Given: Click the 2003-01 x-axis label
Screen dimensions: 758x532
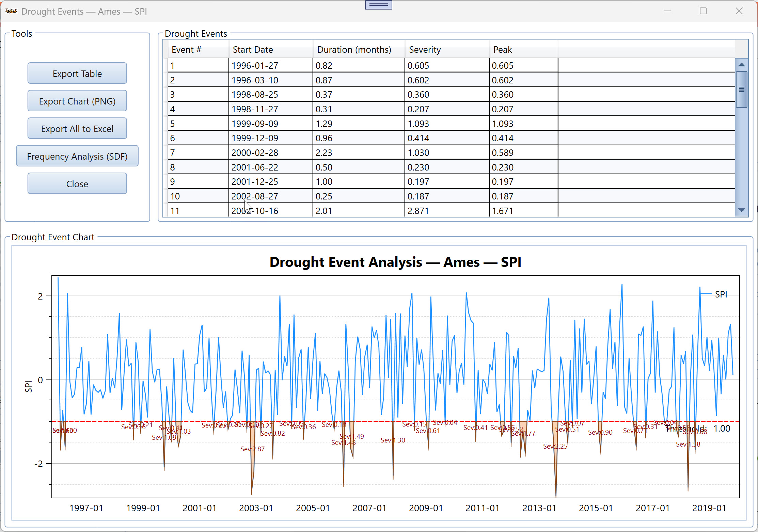Looking at the screenshot, I should (256, 508).
